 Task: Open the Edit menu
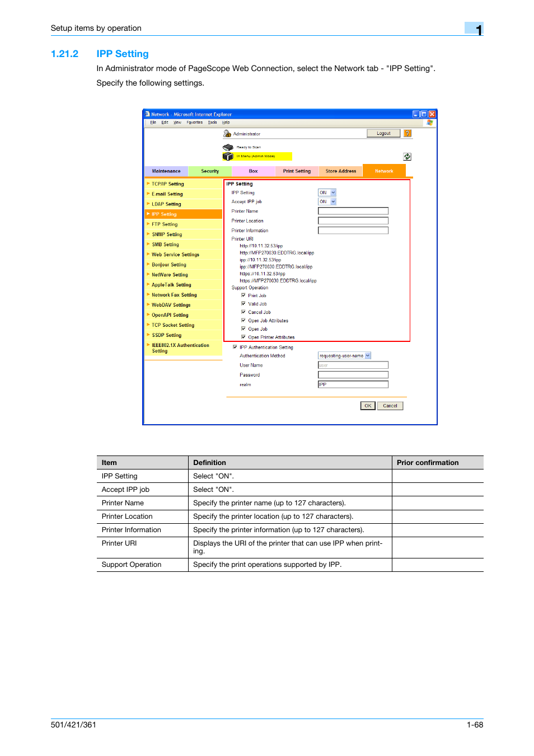(165, 122)
